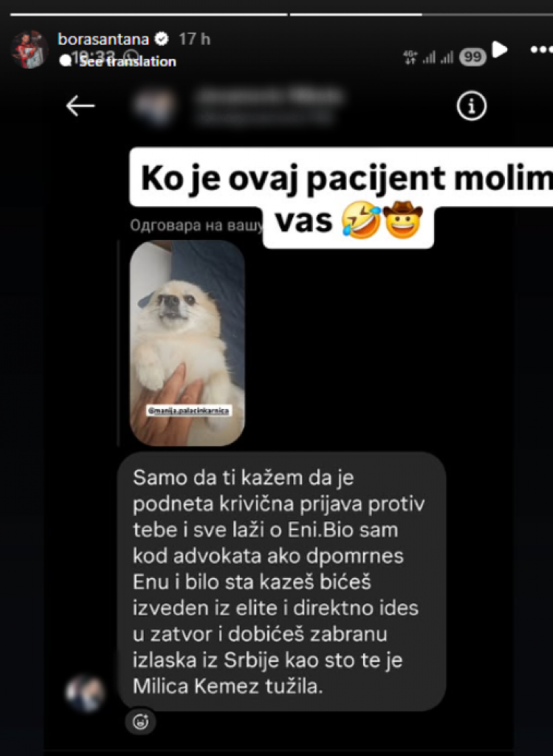Image resolution: width=553 pixels, height=756 pixels.
Task: Click the cowboy hat emoji in caption
Action: point(402,220)
